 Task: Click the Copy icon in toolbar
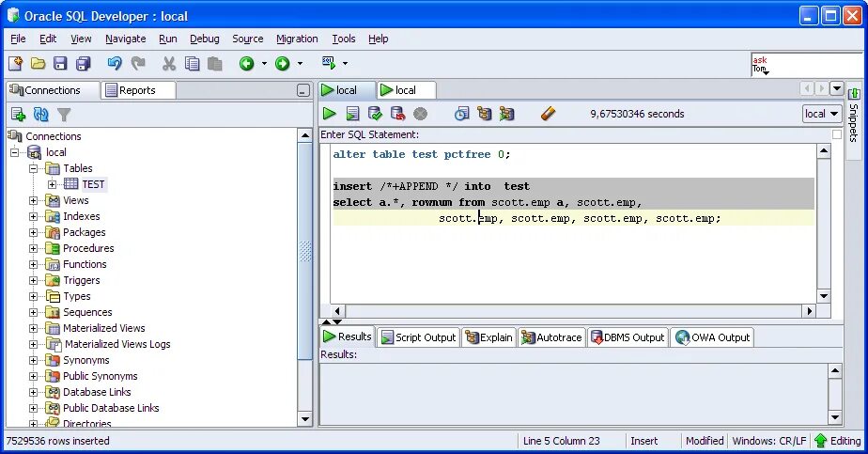192,64
